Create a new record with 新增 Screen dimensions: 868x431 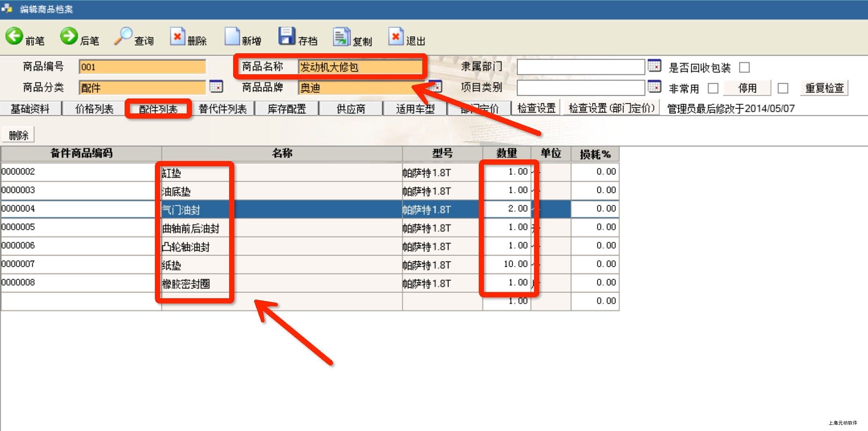232,37
